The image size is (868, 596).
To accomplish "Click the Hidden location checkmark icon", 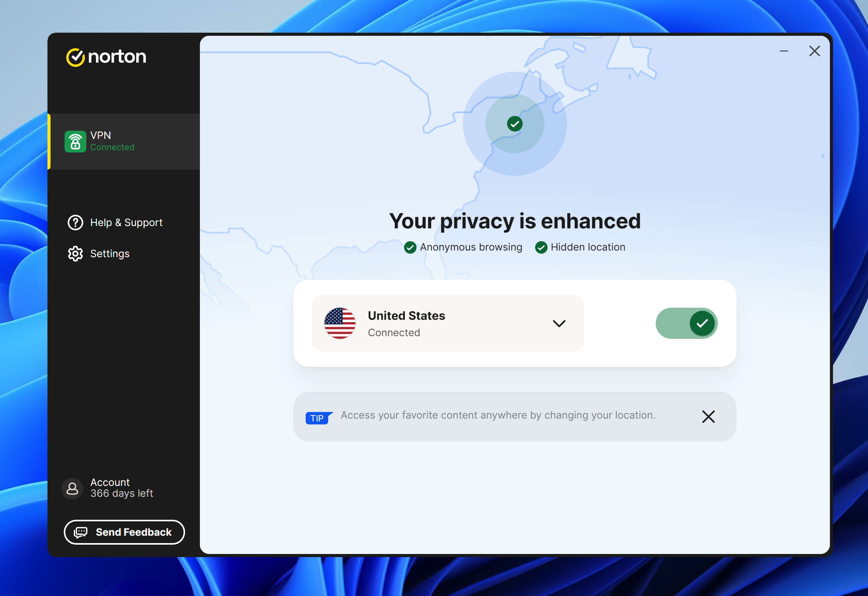I will (x=541, y=247).
